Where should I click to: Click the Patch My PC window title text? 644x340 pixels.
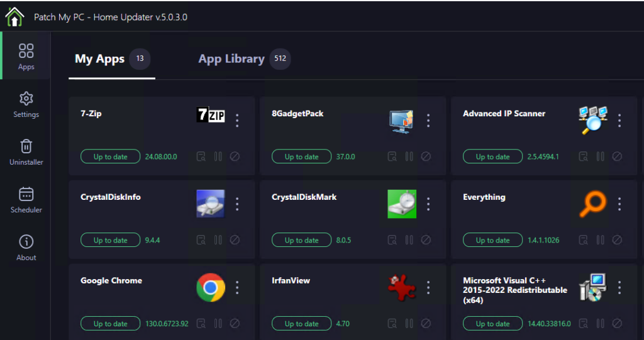pos(111,17)
